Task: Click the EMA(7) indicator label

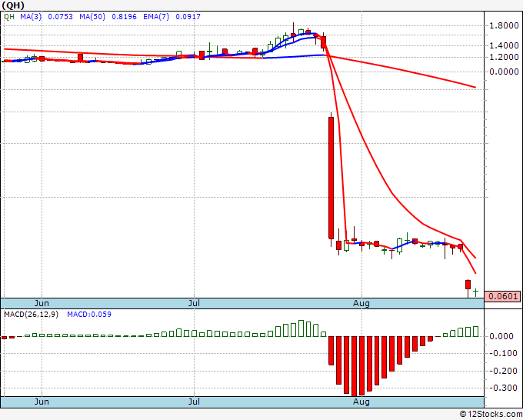Action: point(156,16)
